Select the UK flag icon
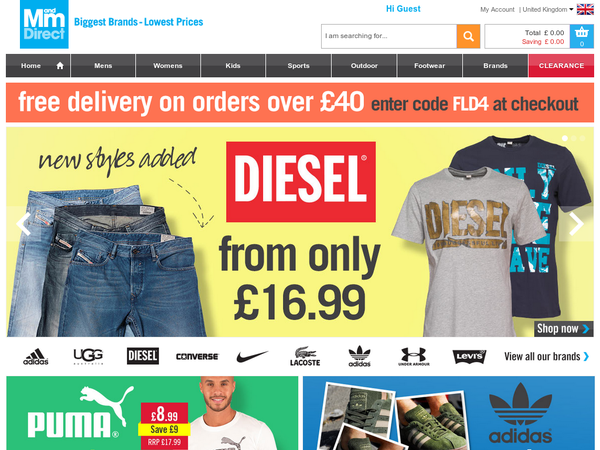 click(585, 9)
